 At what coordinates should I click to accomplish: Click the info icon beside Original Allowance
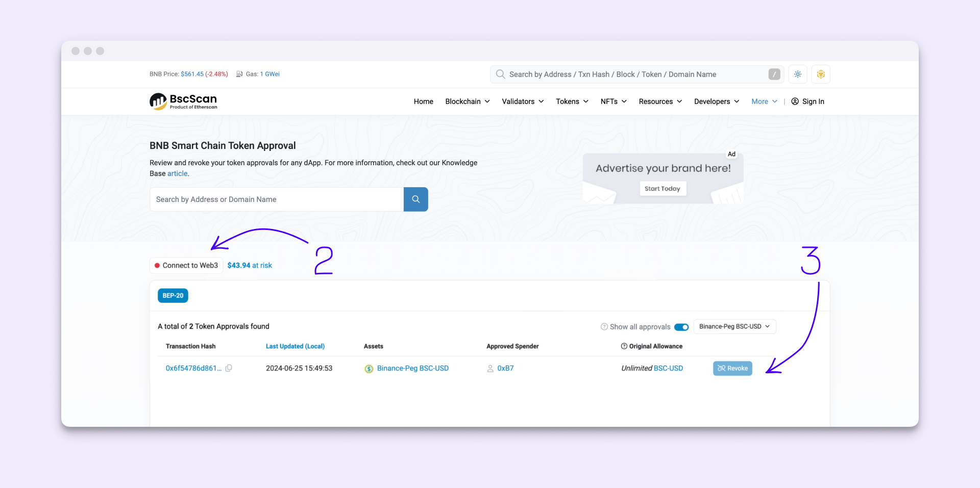point(624,346)
